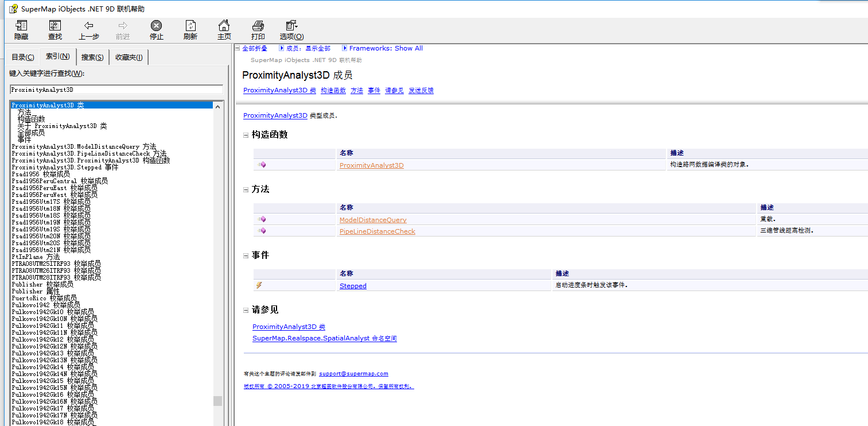Image resolution: width=868 pixels, height=426 pixels.
Task: Open ProximityAnalyst3D 类 link under 请参见
Action: pos(289,327)
